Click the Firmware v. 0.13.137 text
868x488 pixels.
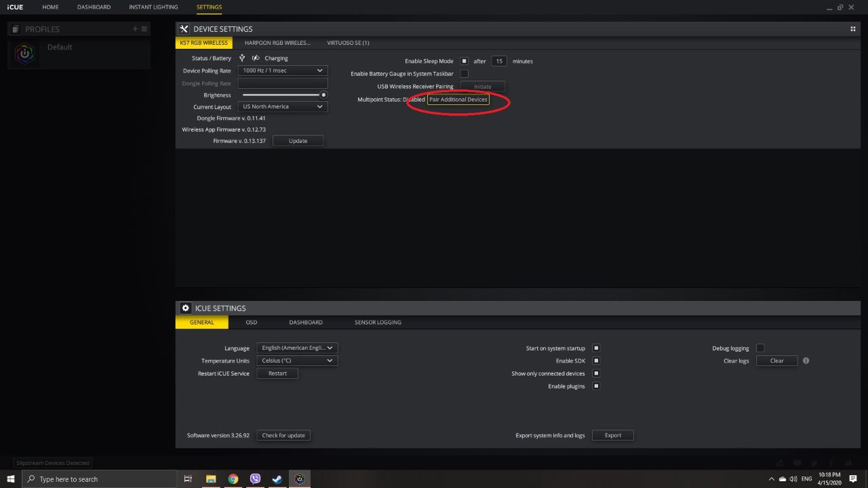coord(239,141)
